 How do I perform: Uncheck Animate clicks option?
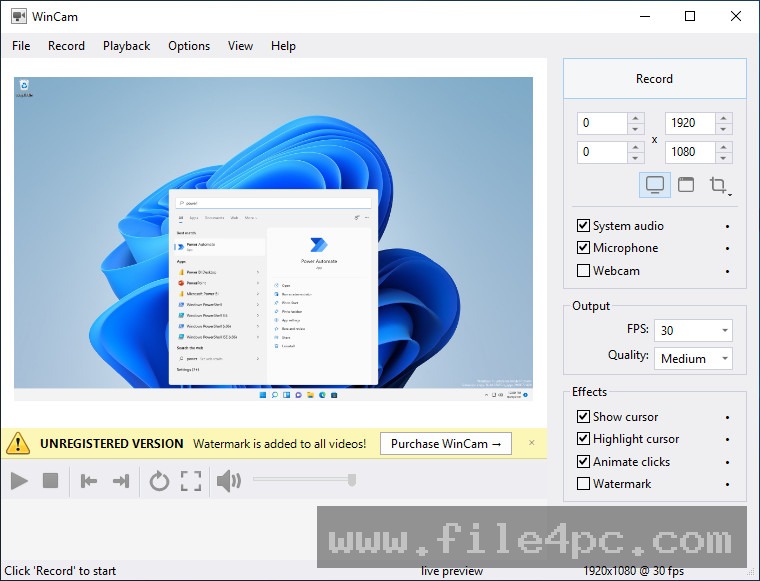(x=583, y=461)
